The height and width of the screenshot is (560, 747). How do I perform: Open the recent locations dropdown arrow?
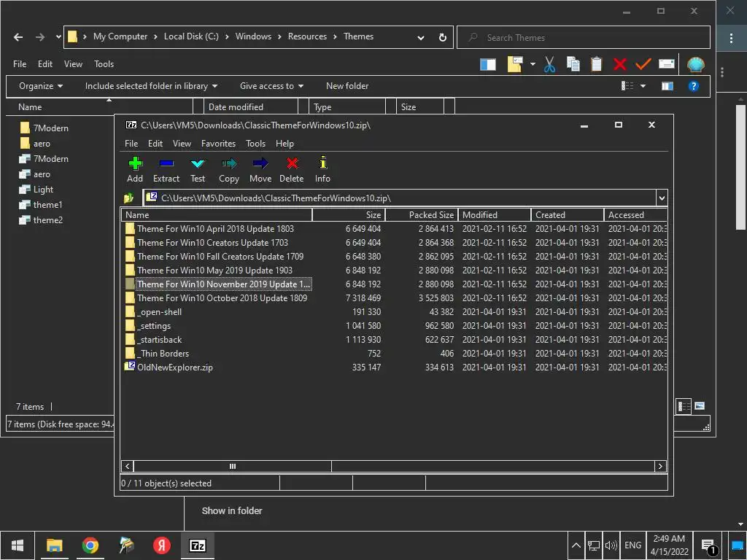coord(58,36)
